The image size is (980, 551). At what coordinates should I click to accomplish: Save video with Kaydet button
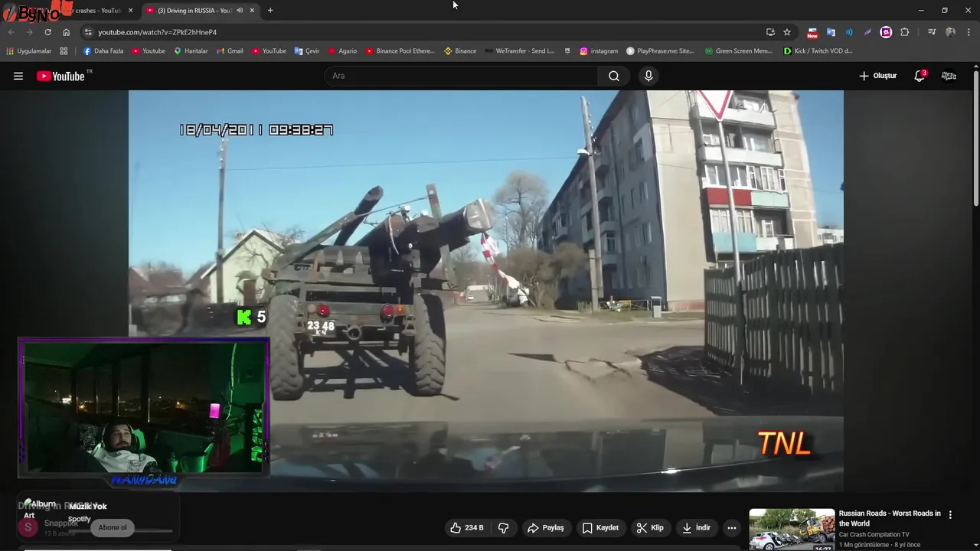coord(600,527)
